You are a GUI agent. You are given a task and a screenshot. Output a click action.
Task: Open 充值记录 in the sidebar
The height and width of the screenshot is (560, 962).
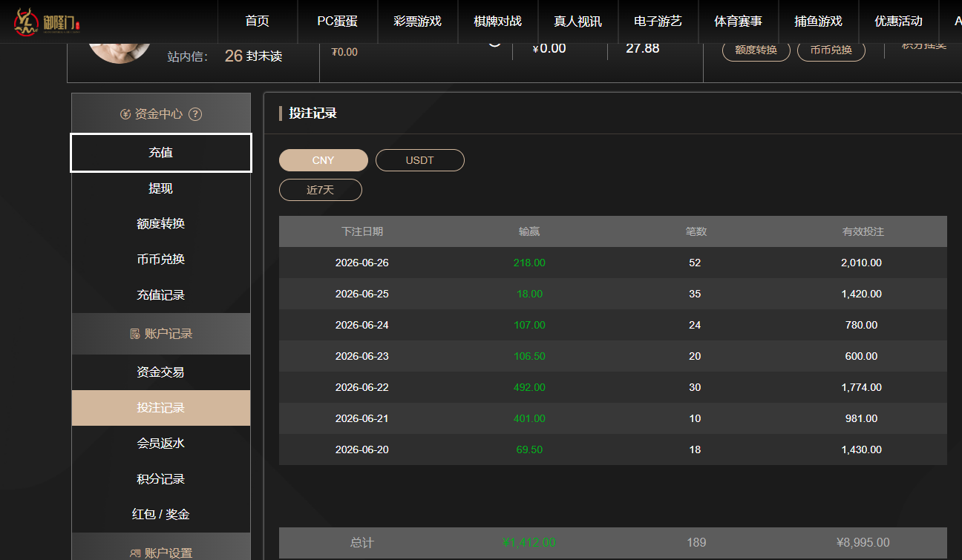tap(161, 295)
